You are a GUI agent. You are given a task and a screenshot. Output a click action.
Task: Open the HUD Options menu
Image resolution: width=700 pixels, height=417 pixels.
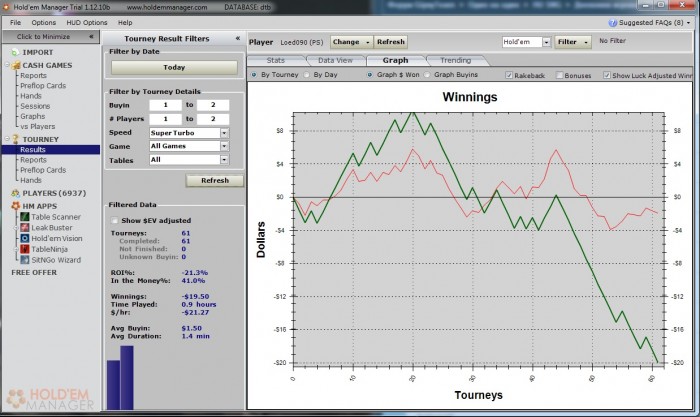coord(87,22)
